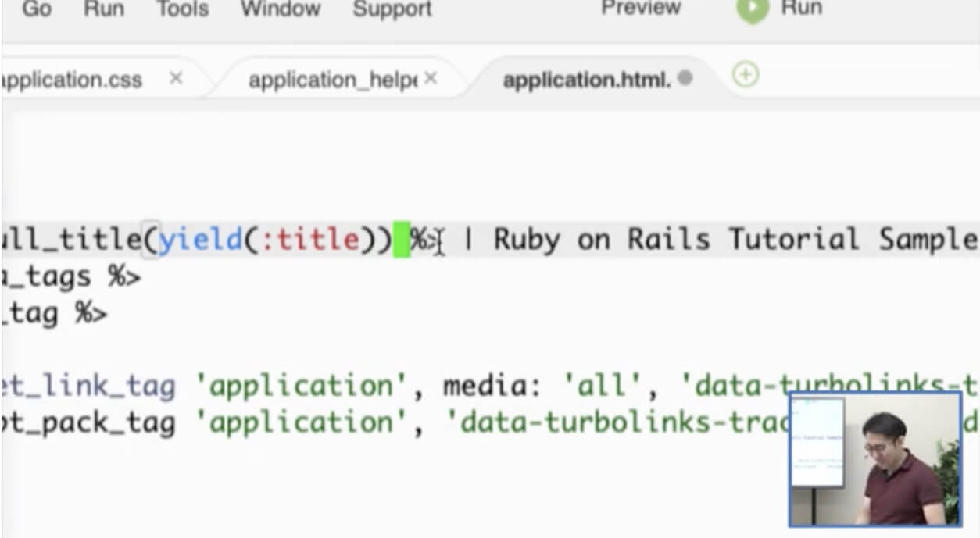
Task: Click 'Ruby on Rails Tutorial Sample' text
Action: coord(736,239)
